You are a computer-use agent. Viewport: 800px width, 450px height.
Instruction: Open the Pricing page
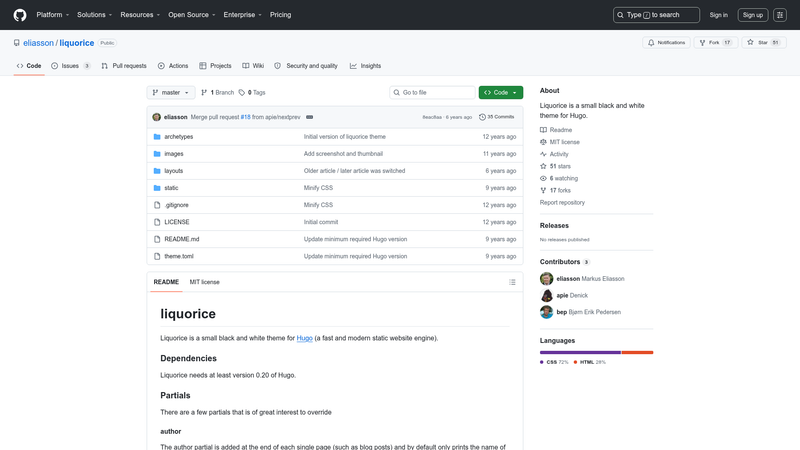pyautogui.click(x=281, y=15)
